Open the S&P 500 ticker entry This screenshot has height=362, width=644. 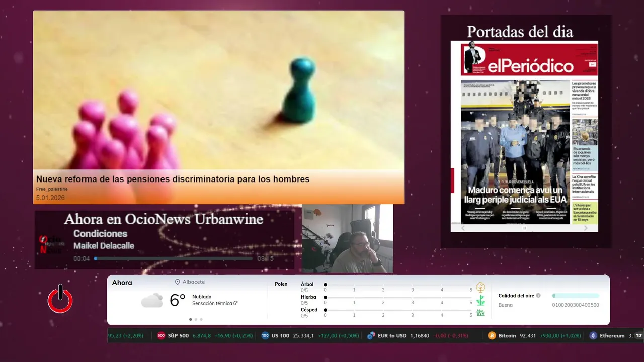(x=205, y=336)
